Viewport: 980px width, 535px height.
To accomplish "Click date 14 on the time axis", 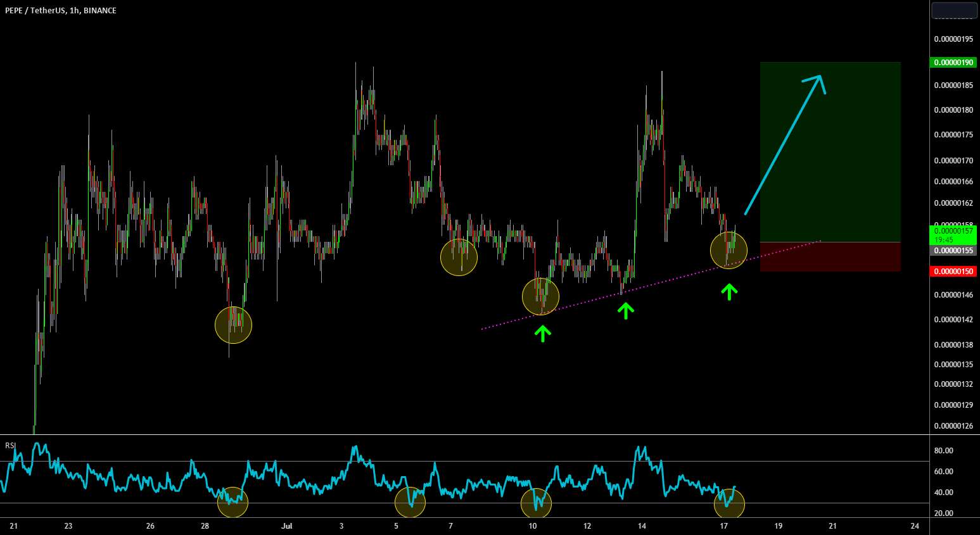I will (x=642, y=526).
